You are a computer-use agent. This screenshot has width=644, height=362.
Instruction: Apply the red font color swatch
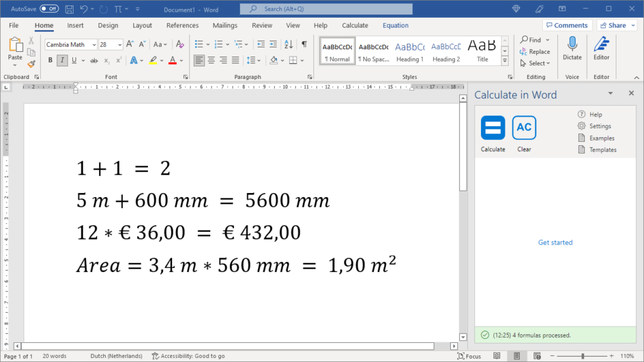172,60
